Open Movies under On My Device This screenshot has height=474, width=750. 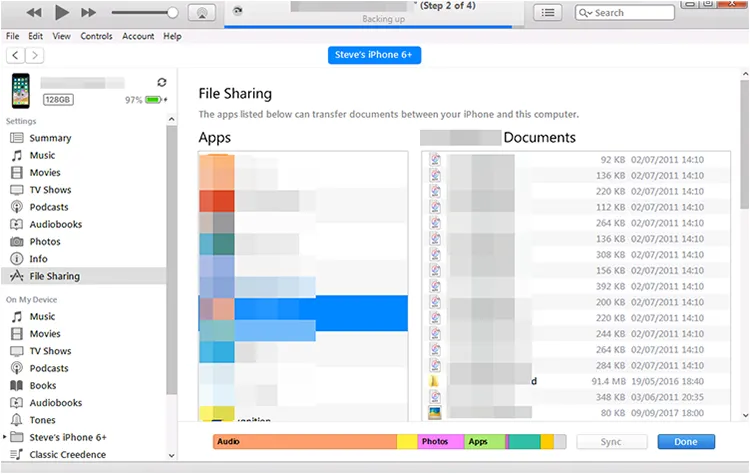[45, 334]
